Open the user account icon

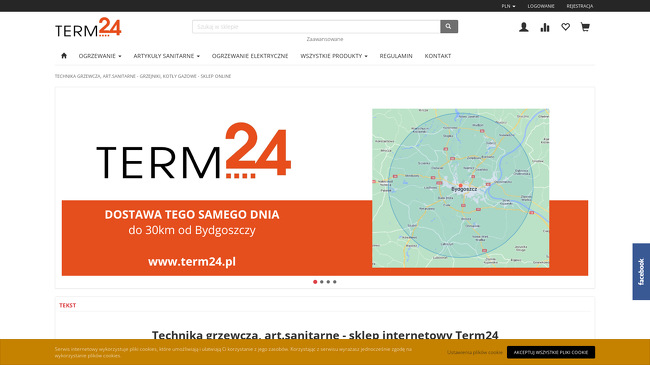click(524, 27)
